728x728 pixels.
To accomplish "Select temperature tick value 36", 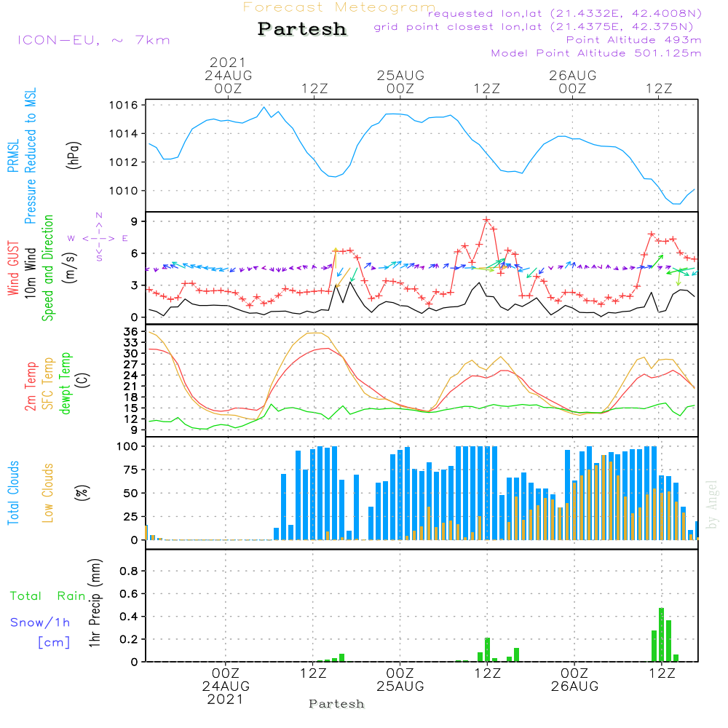I will pos(131,331).
